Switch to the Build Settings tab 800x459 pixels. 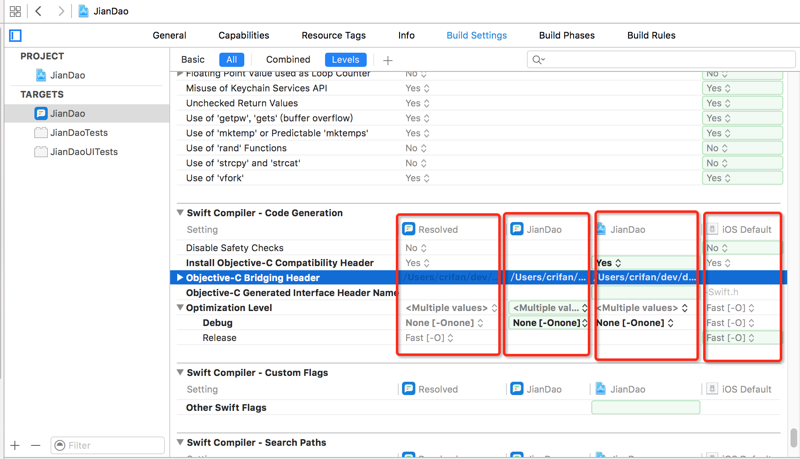click(477, 35)
